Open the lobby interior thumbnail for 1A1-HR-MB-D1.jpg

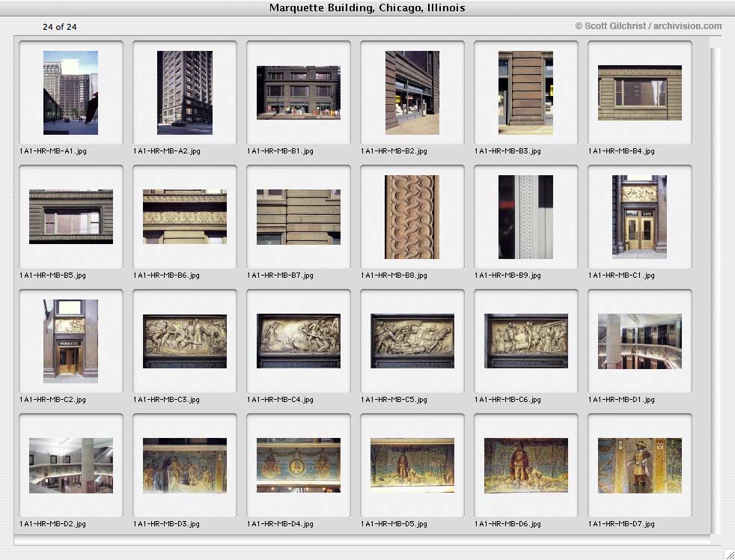point(640,341)
